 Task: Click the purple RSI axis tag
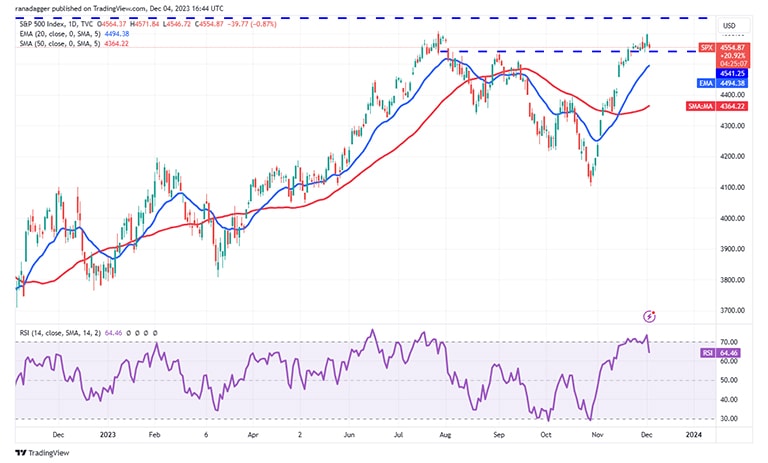708,353
